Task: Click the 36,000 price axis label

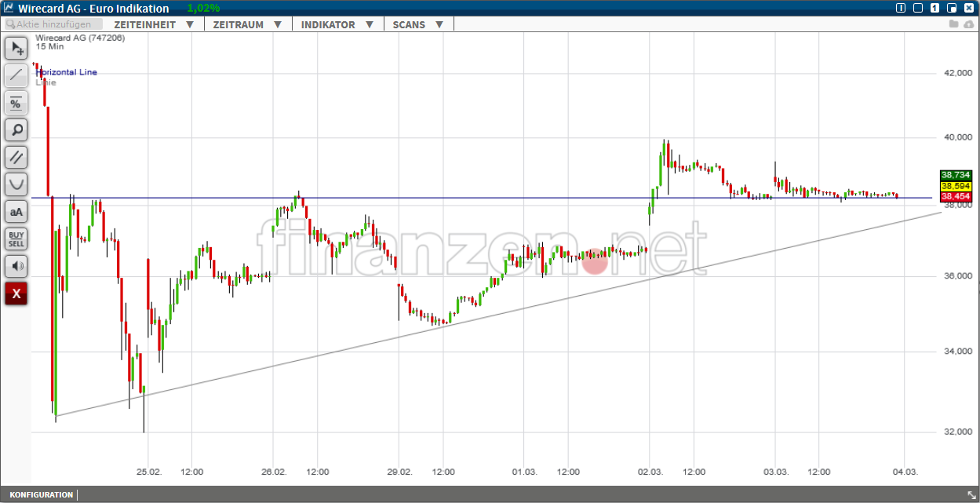Action: tap(956, 276)
